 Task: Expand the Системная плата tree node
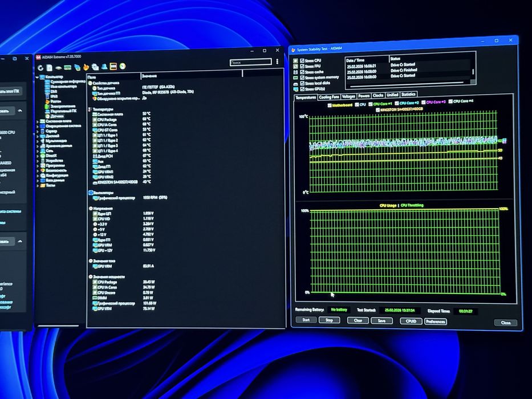(37, 121)
